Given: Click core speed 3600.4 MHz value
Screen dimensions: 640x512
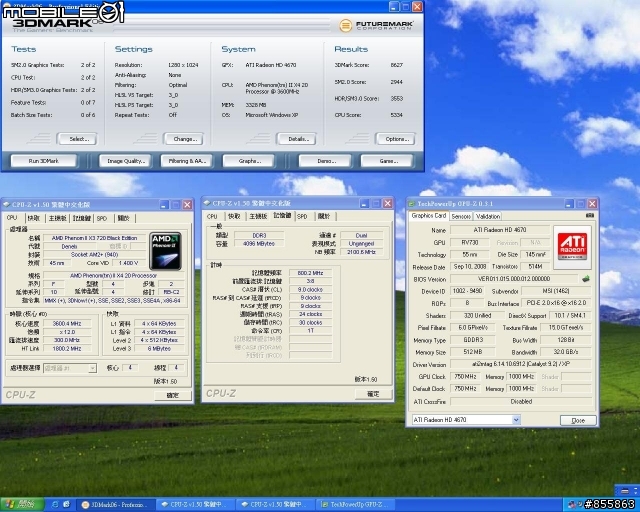Looking at the screenshot, I should [67, 323].
